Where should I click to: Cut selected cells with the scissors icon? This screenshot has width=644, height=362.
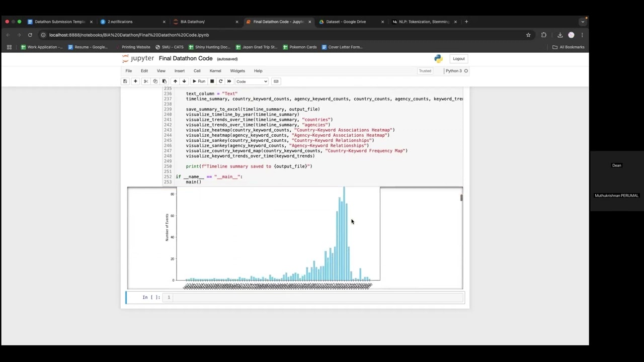pyautogui.click(x=146, y=81)
